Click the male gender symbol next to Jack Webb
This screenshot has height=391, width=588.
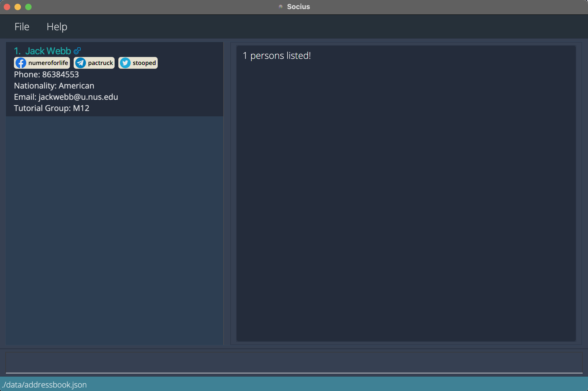[77, 51]
